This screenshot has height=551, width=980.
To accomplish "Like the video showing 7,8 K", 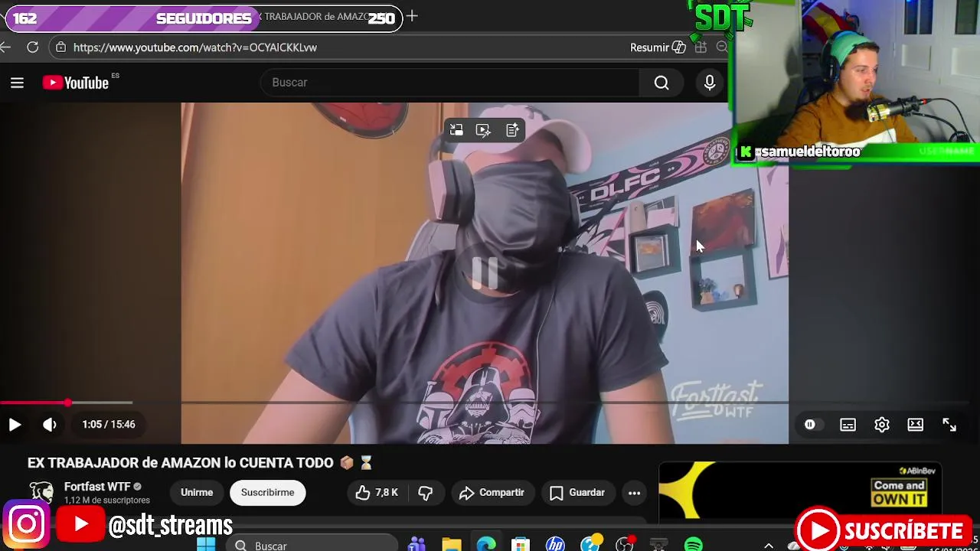I will point(376,493).
